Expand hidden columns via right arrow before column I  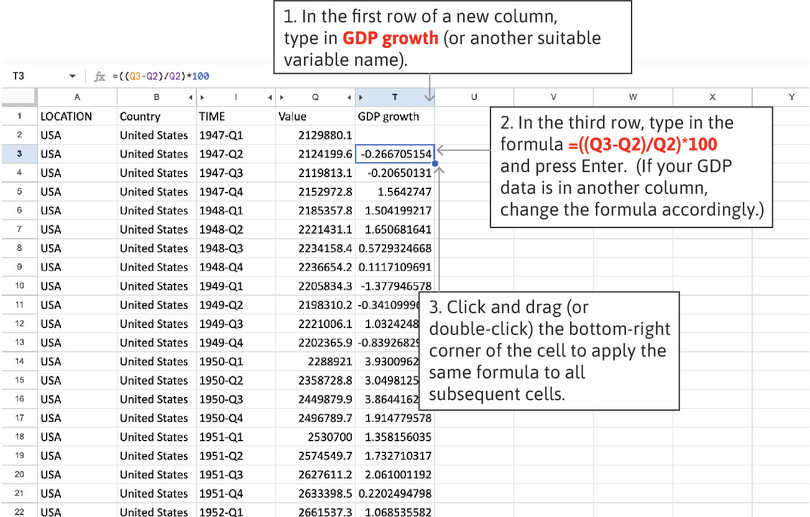click(x=202, y=97)
